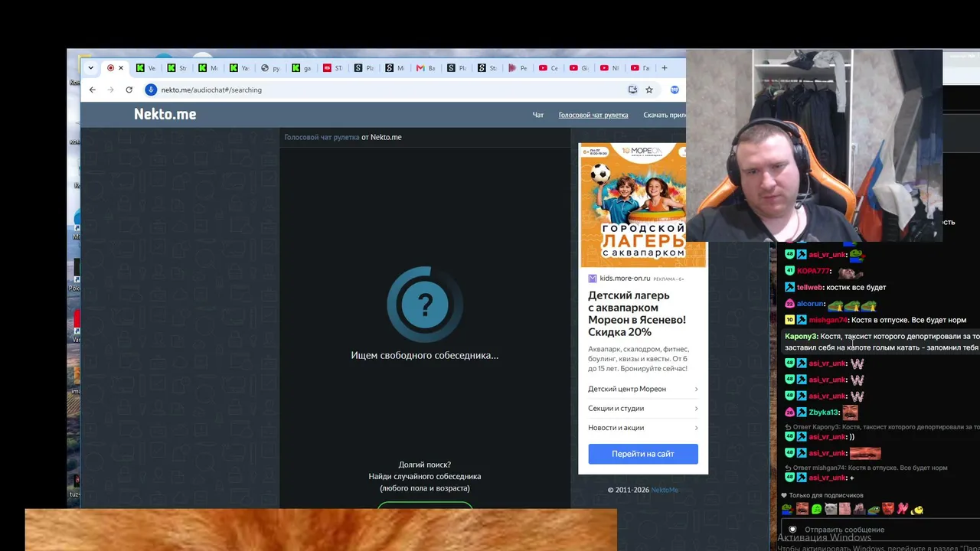This screenshot has width=980, height=551.
Task: Bookmark this page with the star icon
Action: (649, 90)
